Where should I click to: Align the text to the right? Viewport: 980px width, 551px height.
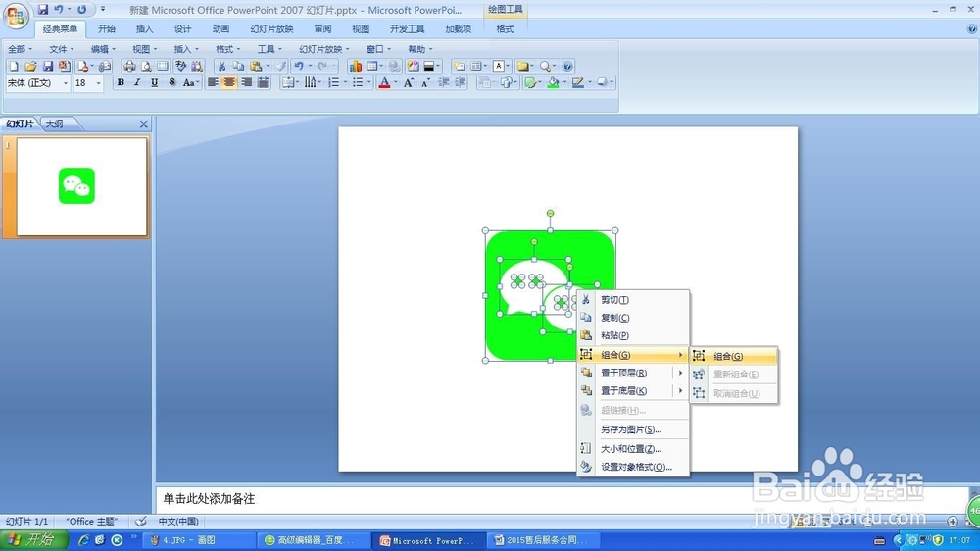pyautogui.click(x=246, y=82)
